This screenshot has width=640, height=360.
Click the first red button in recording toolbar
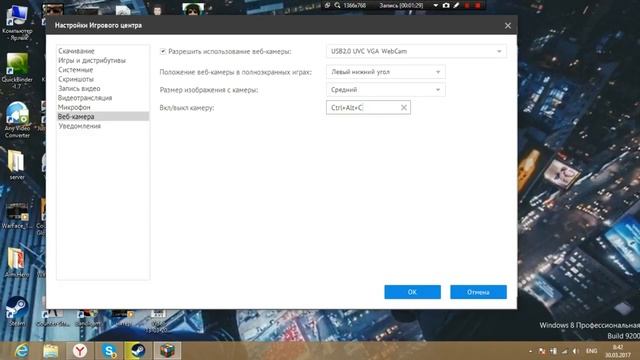pos(467,5)
